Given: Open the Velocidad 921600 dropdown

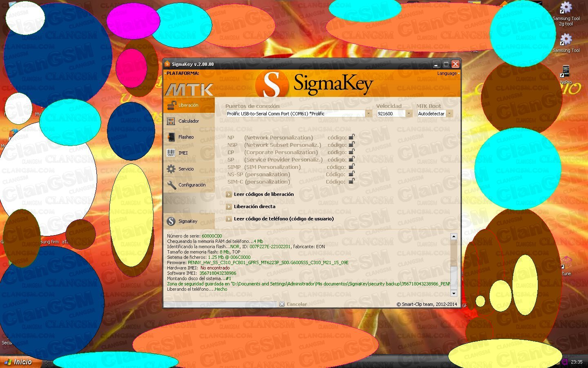Looking at the screenshot, I should coord(409,114).
